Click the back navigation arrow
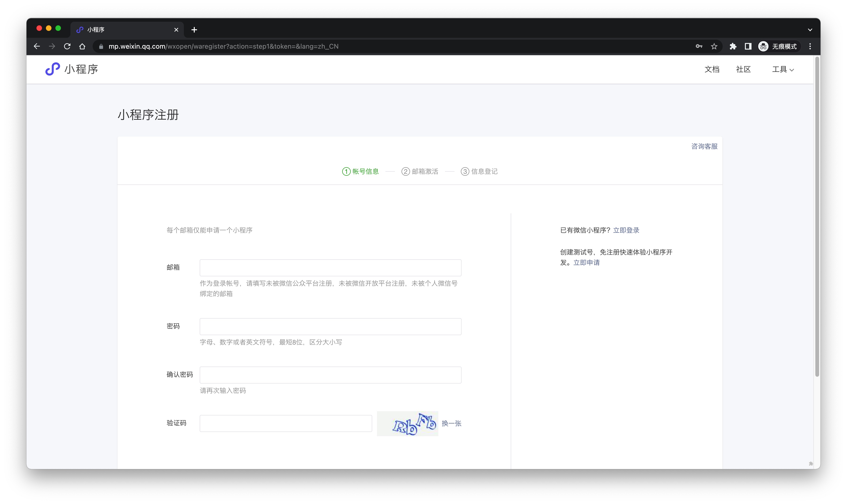 point(37,46)
